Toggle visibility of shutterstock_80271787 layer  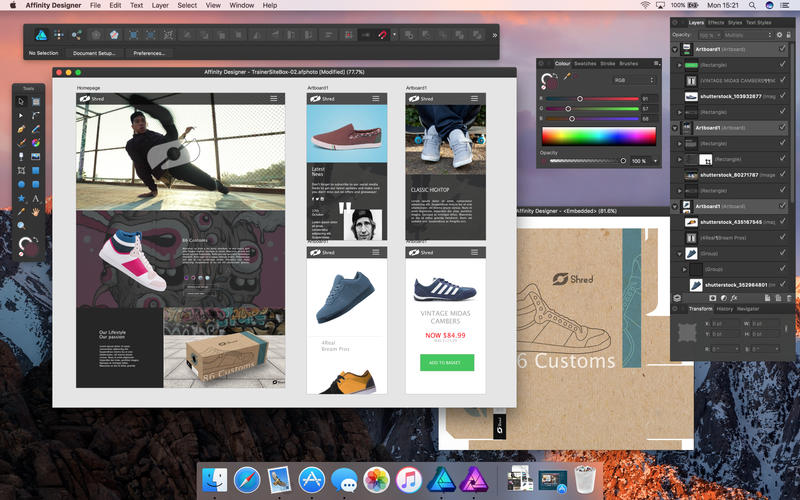tap(782, 174)
